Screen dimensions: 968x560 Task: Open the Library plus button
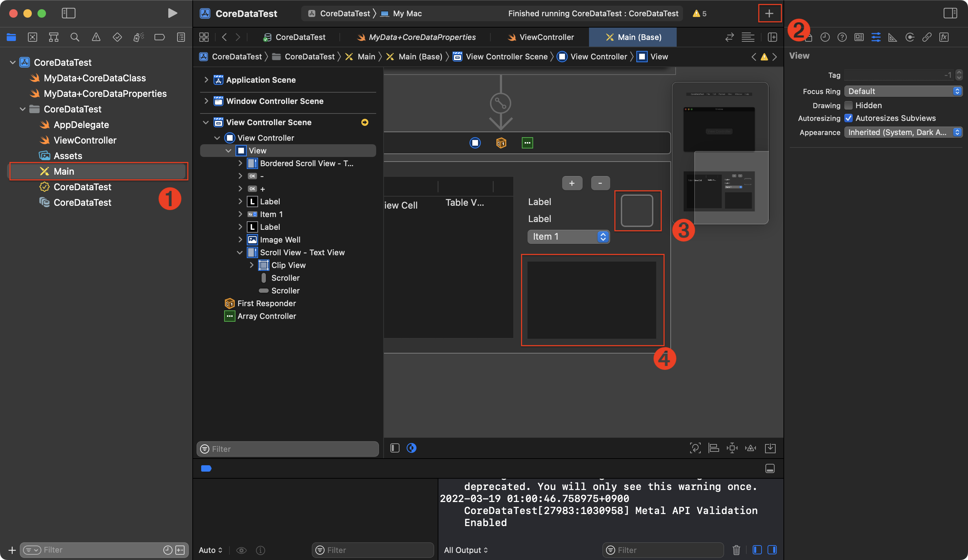pyautogui.click(x=769, y=13)
